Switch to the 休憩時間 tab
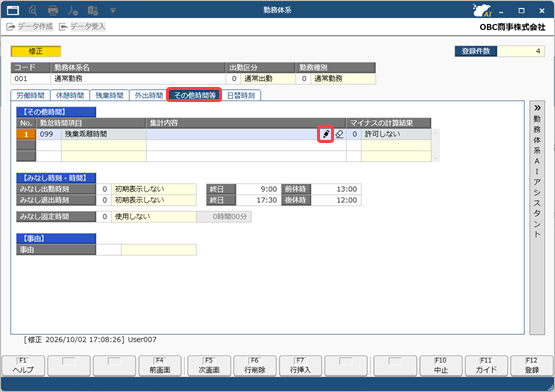This screenshot has width=555, height=392. (x=70, y=95)
